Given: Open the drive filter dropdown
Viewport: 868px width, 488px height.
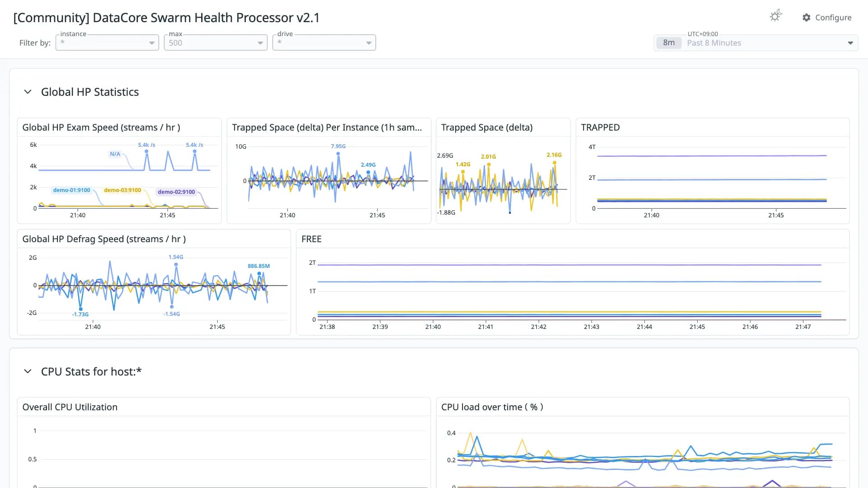Looking at the screenshot, I should (324, 42).
